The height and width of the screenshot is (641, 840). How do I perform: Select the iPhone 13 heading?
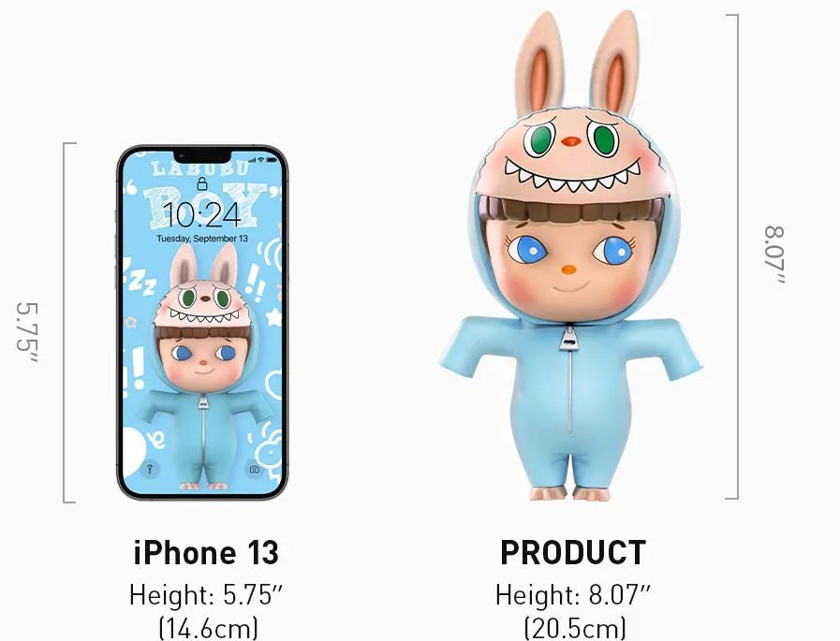[x=206, y=553]
